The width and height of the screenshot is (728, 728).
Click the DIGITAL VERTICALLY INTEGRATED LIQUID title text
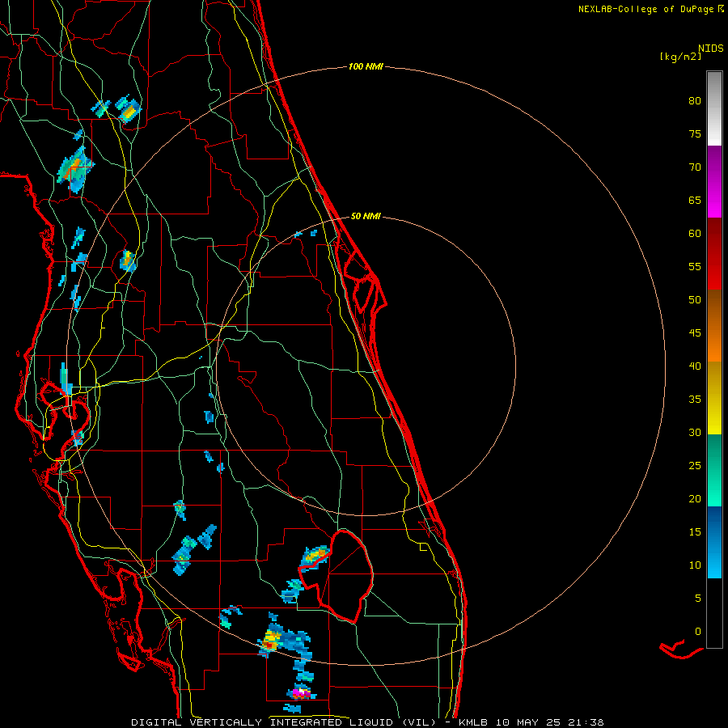(264, 722)
